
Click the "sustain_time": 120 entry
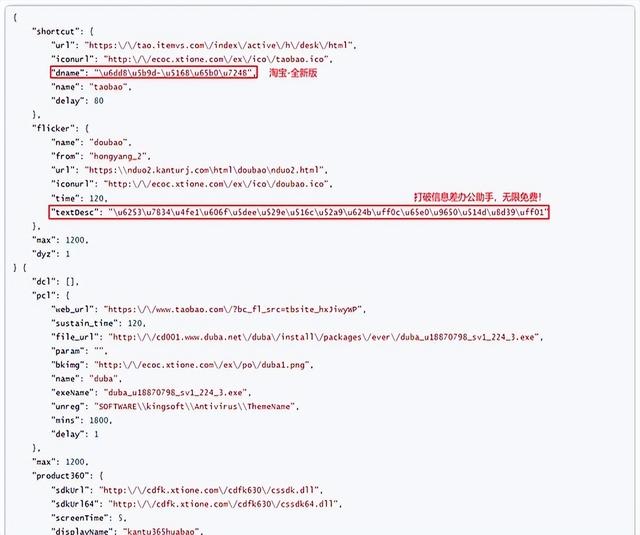(x=98, y=323)
